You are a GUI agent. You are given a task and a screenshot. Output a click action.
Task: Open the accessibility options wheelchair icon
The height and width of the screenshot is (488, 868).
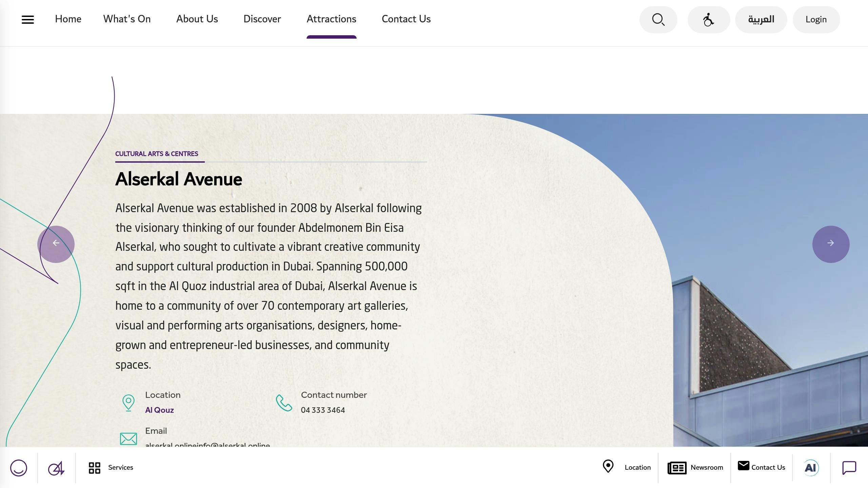tap(708, 20)
